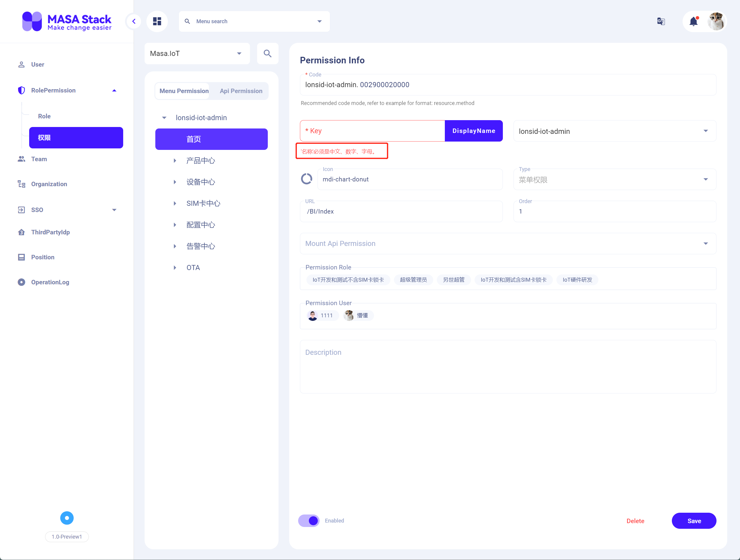Click the search magnifier beside Masa.IoT
The width and height of the screenshot is (740, 560).
coord(267,54)
